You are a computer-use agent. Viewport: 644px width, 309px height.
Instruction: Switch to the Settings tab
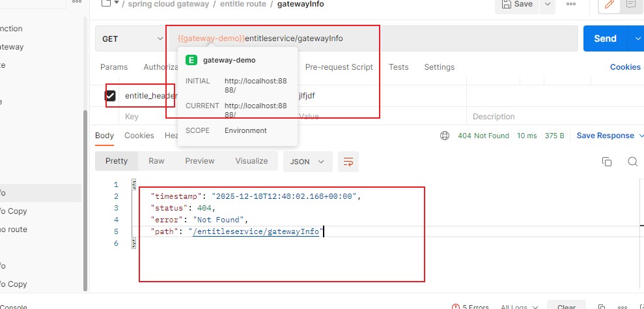439,67
